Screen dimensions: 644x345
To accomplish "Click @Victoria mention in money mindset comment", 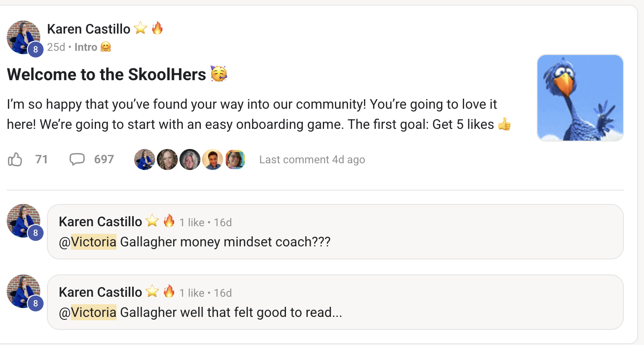I will pos(88,242).
